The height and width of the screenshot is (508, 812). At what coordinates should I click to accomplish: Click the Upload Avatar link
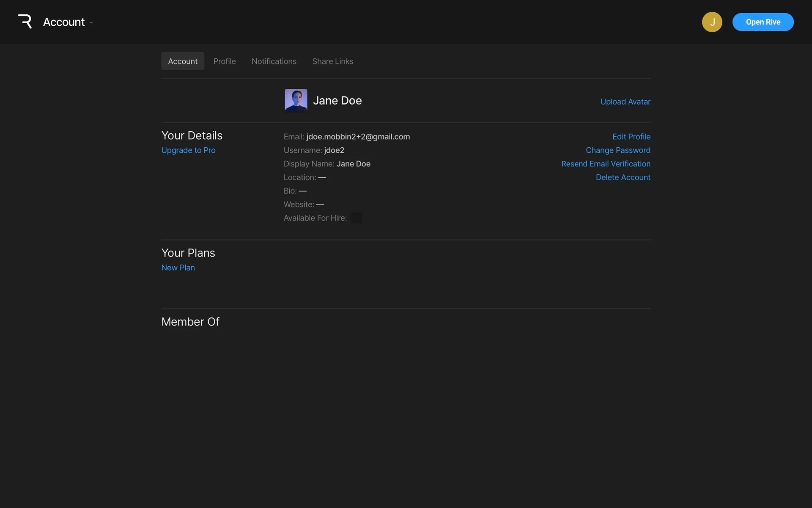(x=625, y=102)
